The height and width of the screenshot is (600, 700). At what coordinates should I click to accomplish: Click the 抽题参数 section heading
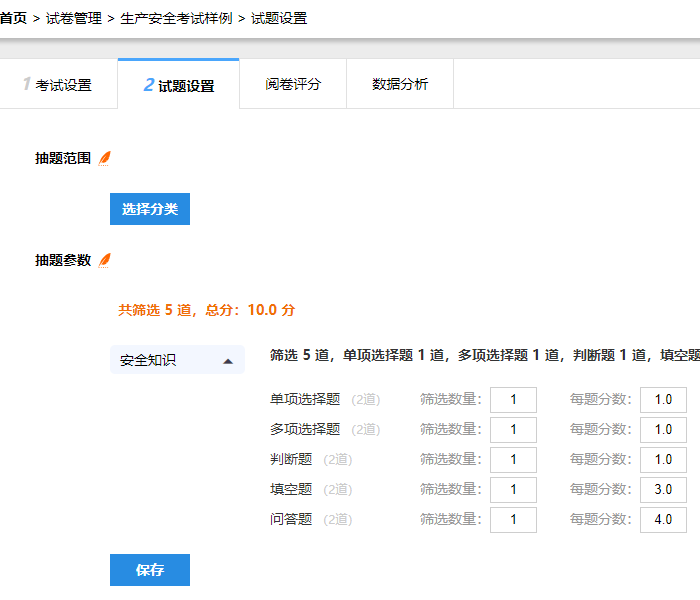63,260
